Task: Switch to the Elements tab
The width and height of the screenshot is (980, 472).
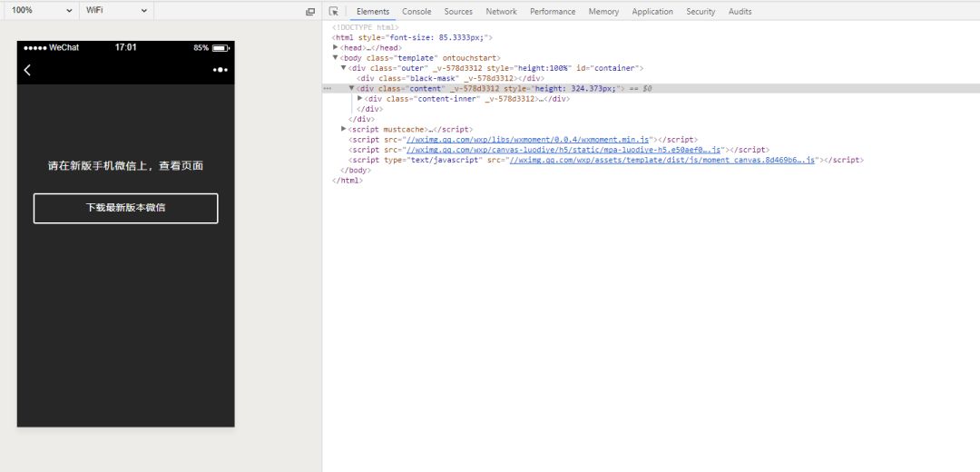Action: (373, 11)
